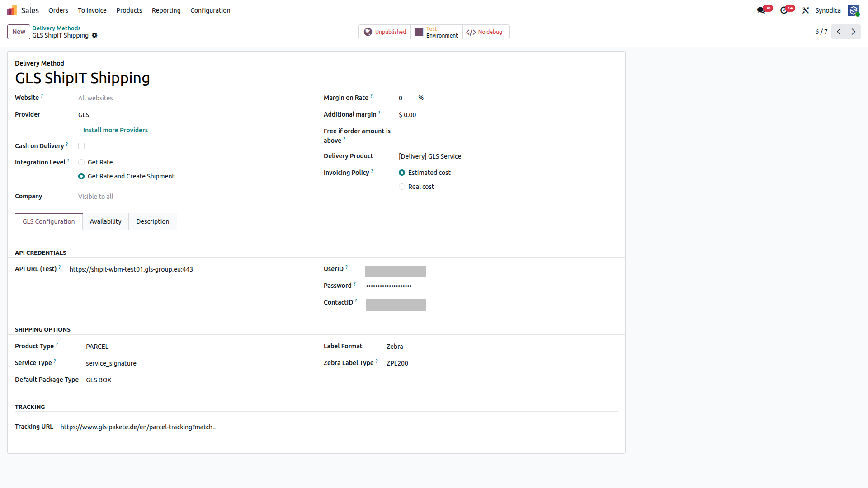868x488 pixels.
Task: Go to the next record arrow
Action: [x=854, y=32]
